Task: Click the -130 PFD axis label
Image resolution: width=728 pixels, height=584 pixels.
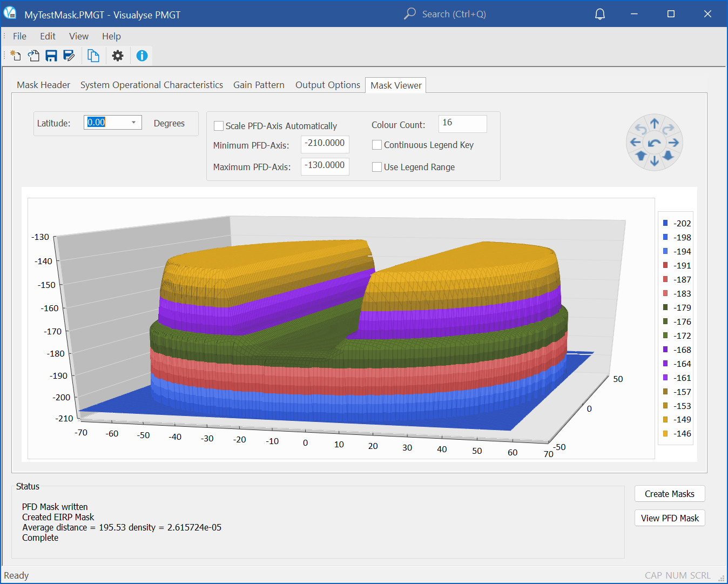Action: (40, 237)
